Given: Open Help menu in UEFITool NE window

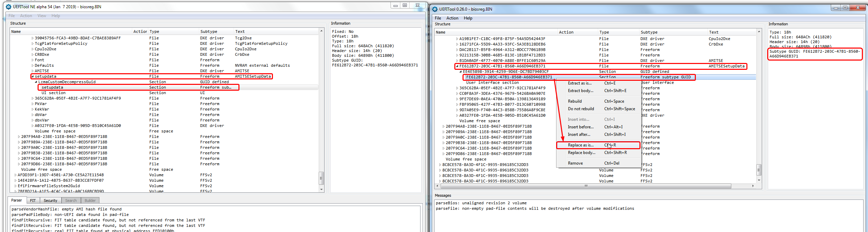Looking at the screenshot, I should click(56, 16).
